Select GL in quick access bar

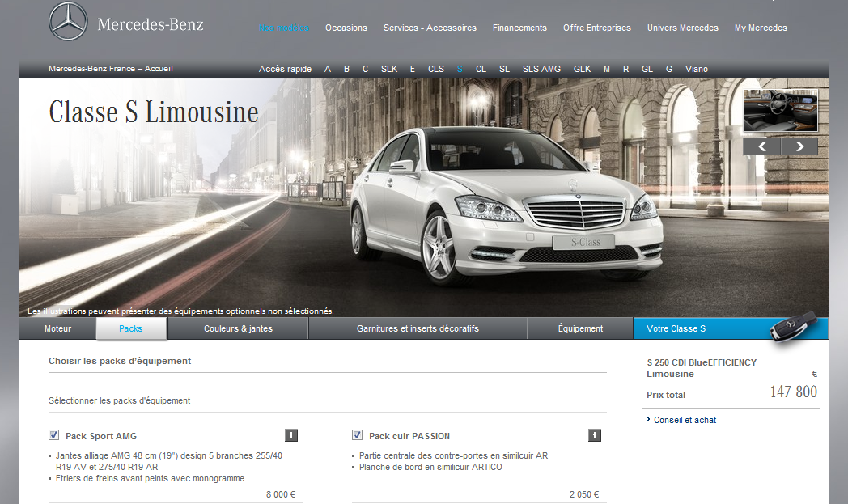647,70
